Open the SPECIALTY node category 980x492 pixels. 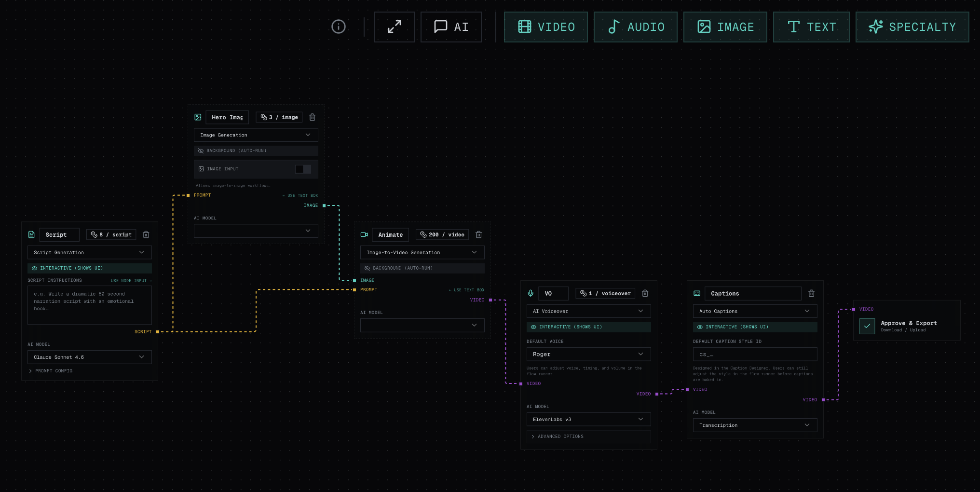[x=912, y=27]
